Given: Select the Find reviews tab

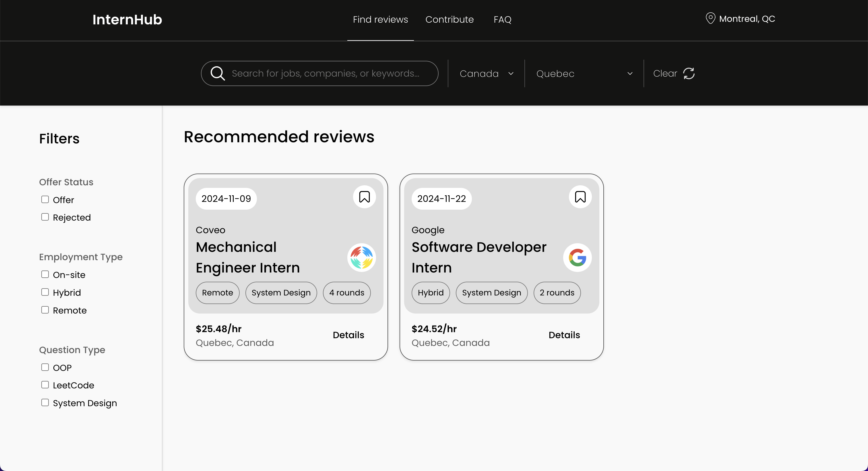Looking at the screenshot, I should [x=380, y=20].
